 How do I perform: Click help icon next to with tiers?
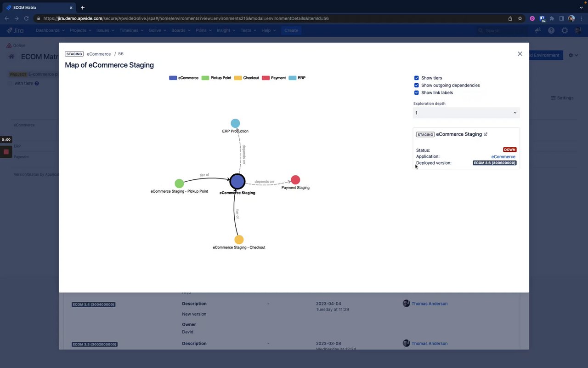[37, 83]
